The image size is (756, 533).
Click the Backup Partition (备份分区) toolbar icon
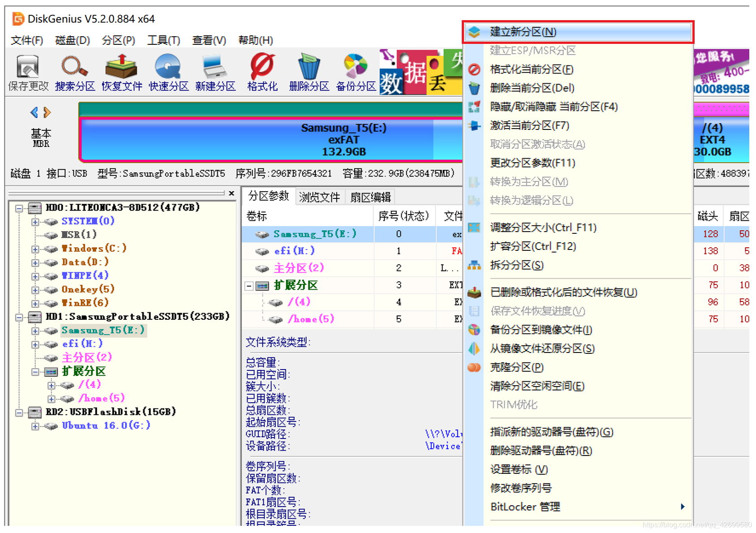[356, 67]
